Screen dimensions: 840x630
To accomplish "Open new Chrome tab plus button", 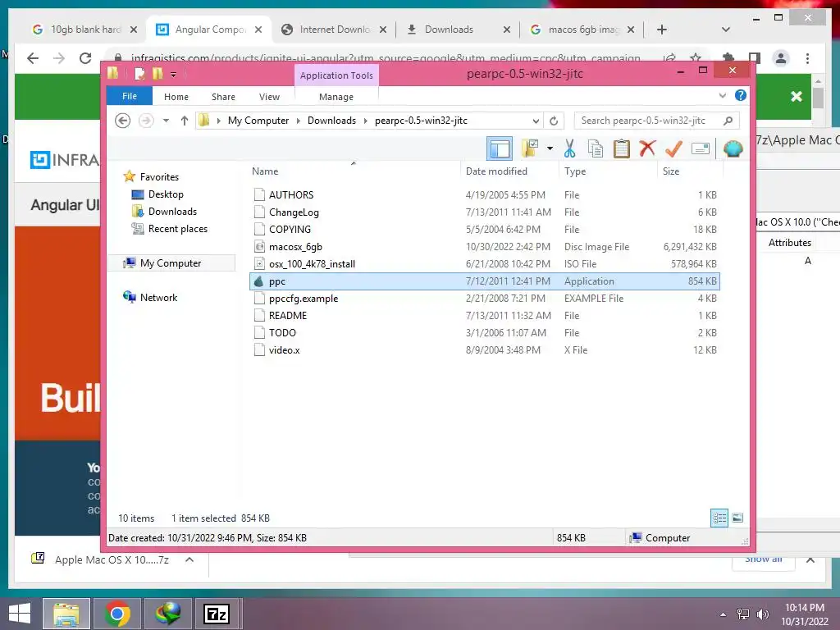I will coord(662,30).
